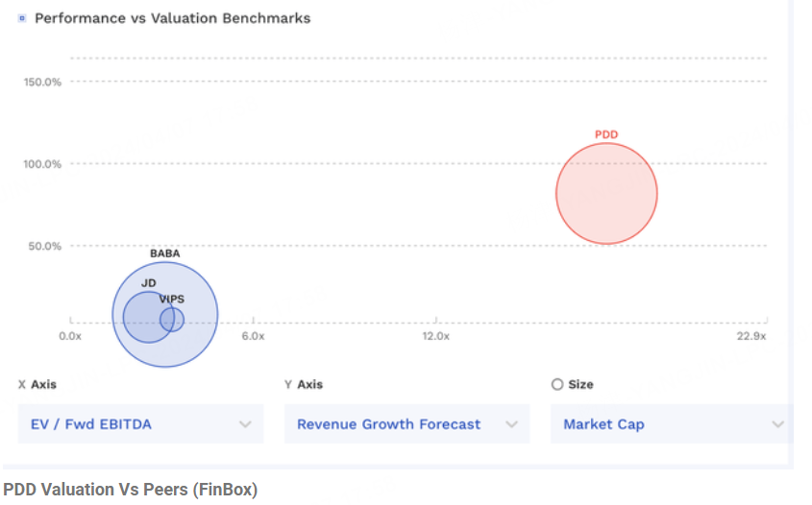Click the BABA label text
This screenshot has height=505, width=812.
tap(165, 253)
